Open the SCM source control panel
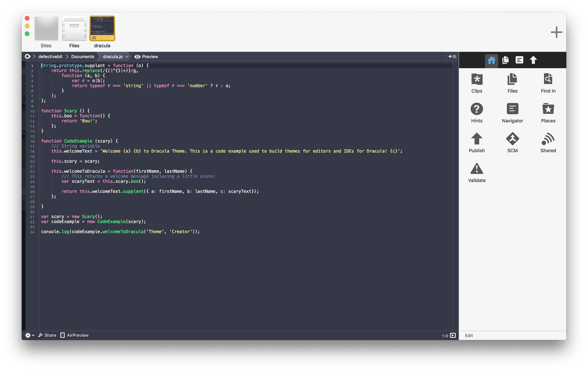The image size is (588, 371). click(x=512, y=142)
